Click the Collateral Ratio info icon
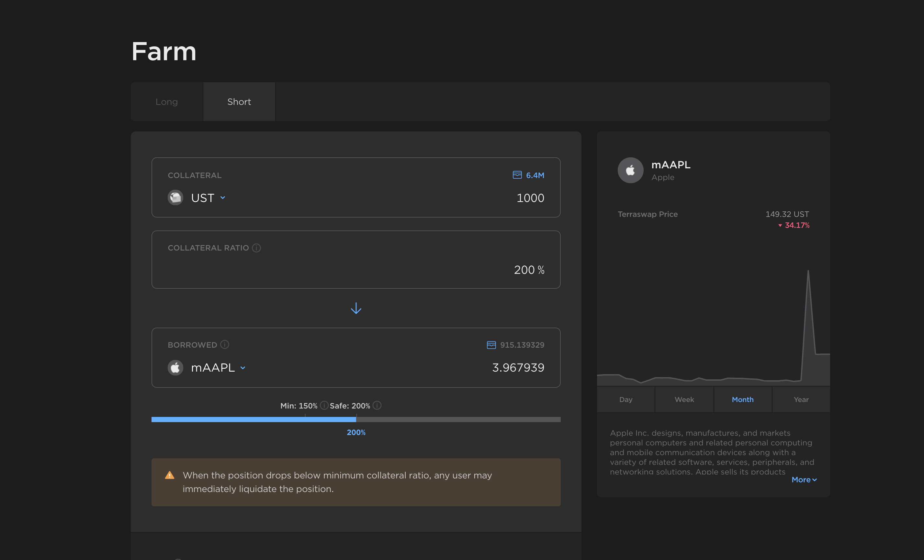The width and height of the screenshot is (924, 560). 256,248
